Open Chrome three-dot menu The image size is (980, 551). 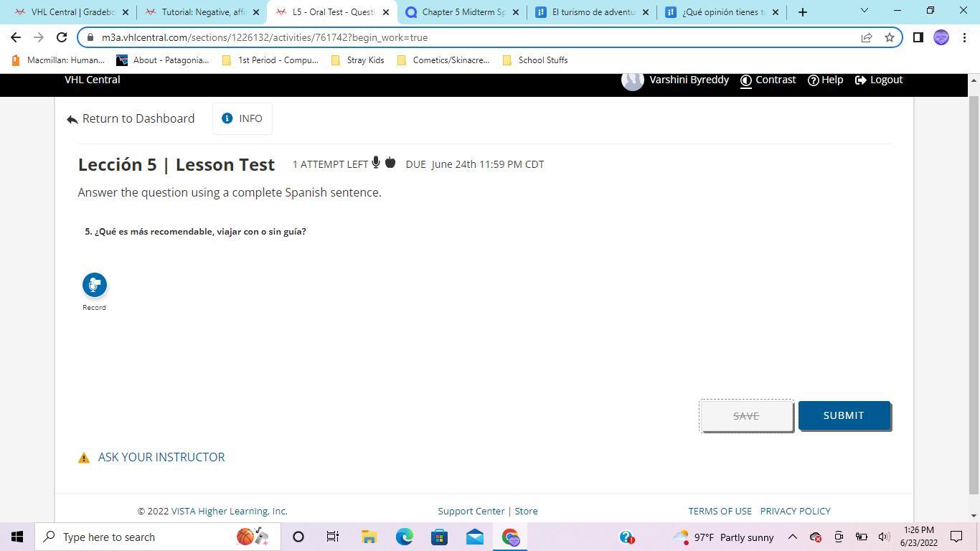tap(964, 37)
